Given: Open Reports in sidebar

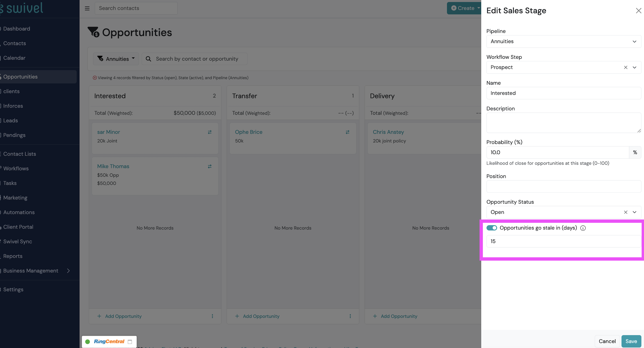Looking at the screenshot, I should 13,256.
